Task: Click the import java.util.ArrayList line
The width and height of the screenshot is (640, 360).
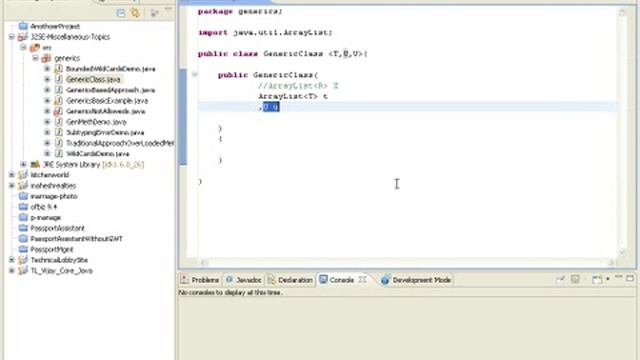Action: (265, 32)
